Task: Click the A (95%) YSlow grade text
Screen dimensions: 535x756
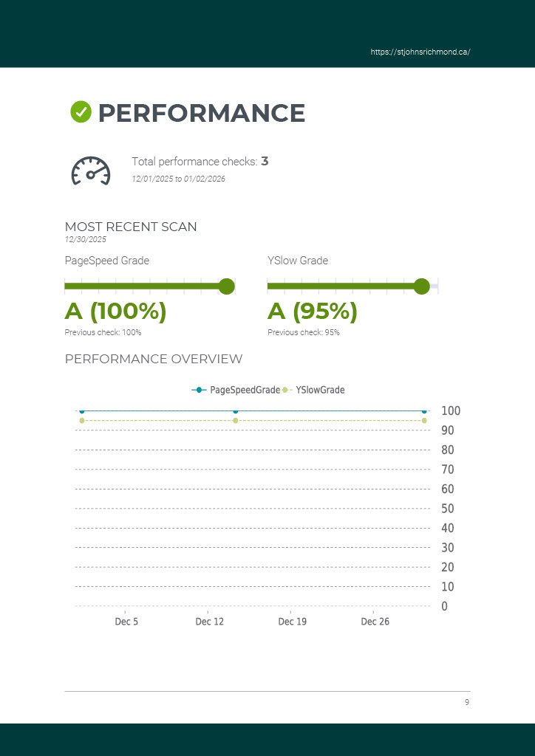Action: point(313,312)
